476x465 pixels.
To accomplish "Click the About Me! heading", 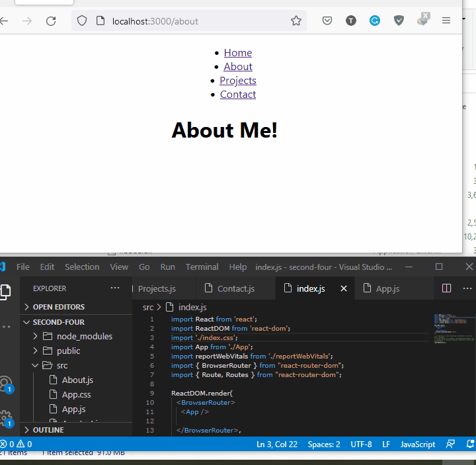I will (225, 130).
